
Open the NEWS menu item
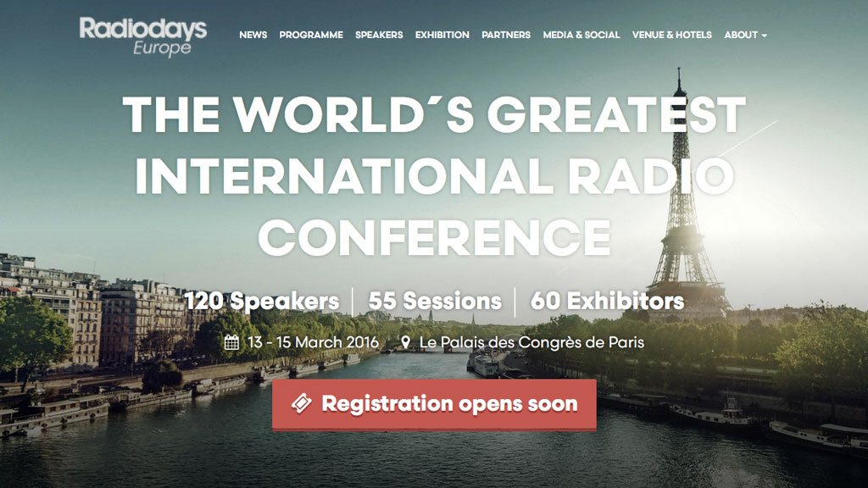(x=253, y=35)
